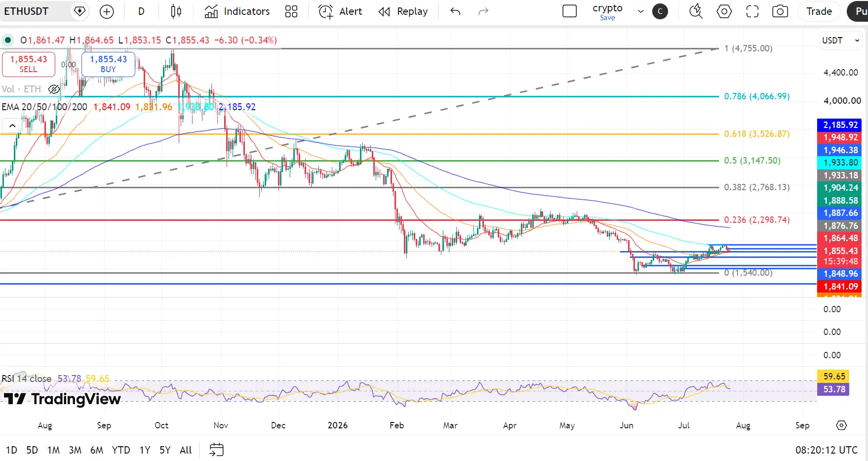This screenshot has height=461, width=868.
Task: Redo the last chart action
Action: (483, 11)
